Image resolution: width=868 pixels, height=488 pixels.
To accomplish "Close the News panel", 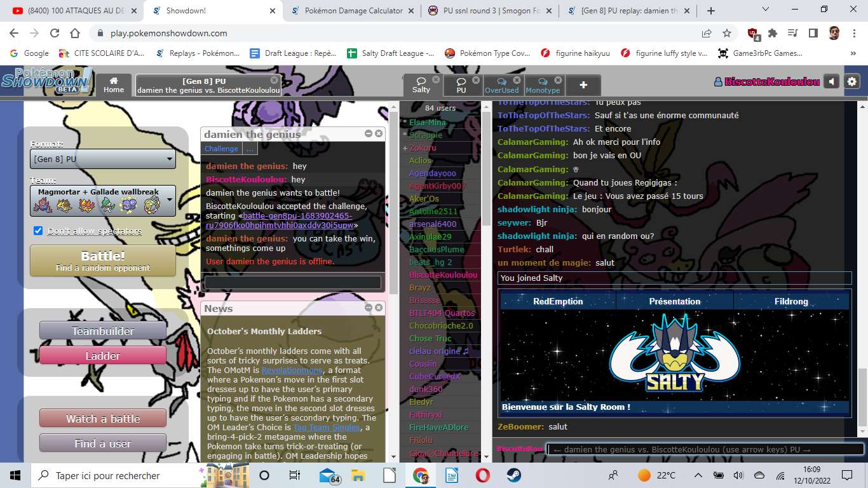I will point(379,308).
